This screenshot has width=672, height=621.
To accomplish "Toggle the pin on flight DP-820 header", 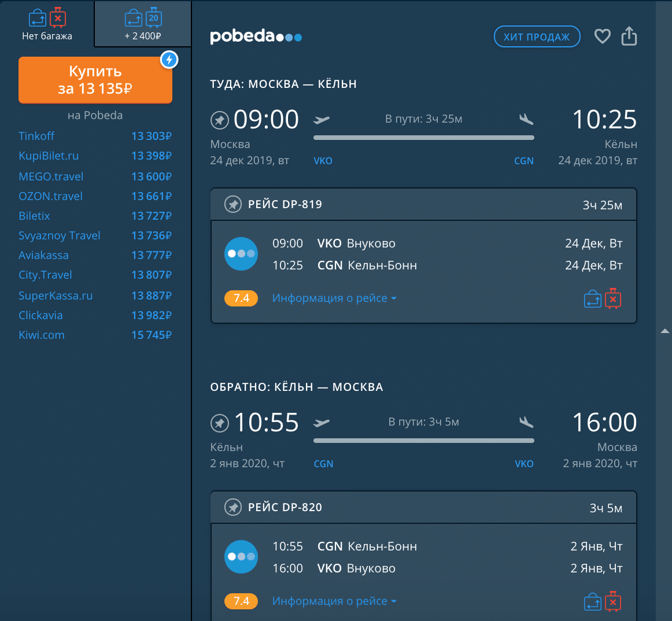I will coord(233,508).
